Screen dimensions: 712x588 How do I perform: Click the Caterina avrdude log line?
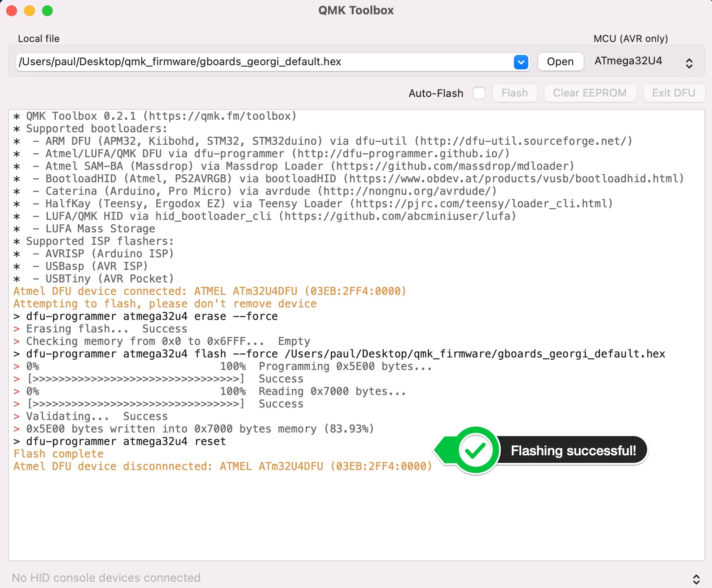point(255,191)
